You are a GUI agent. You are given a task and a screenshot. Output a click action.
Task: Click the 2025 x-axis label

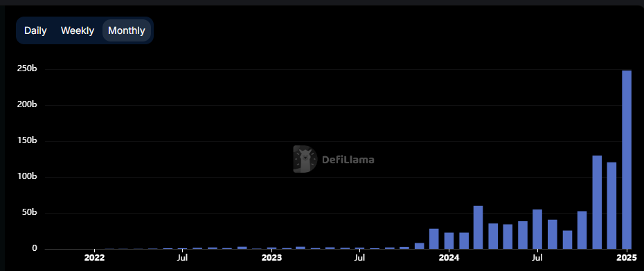coord(627,258)
